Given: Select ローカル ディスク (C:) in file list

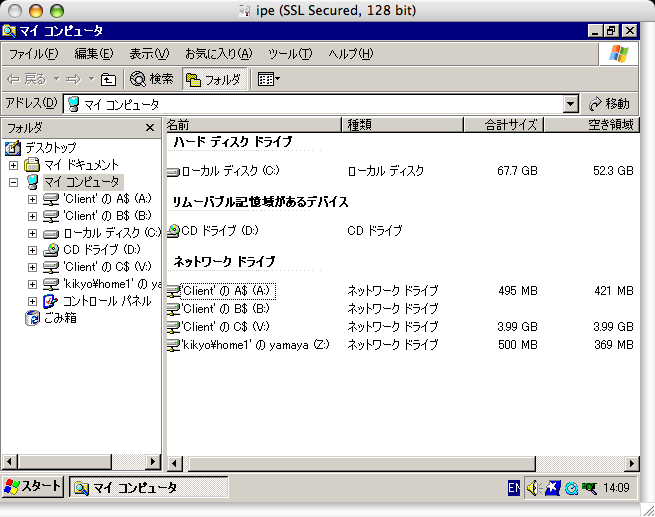Looking at the screenshot, I should tap(230, 170).
